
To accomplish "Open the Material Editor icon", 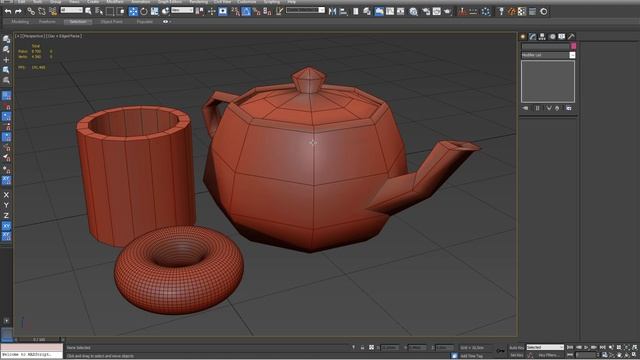I will 413,11.
